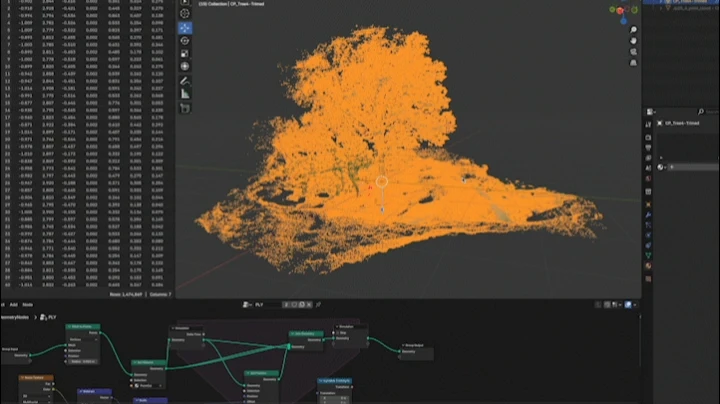
Task: Click PLY in the node breadcrumb path
Action: tap(52, 317)
